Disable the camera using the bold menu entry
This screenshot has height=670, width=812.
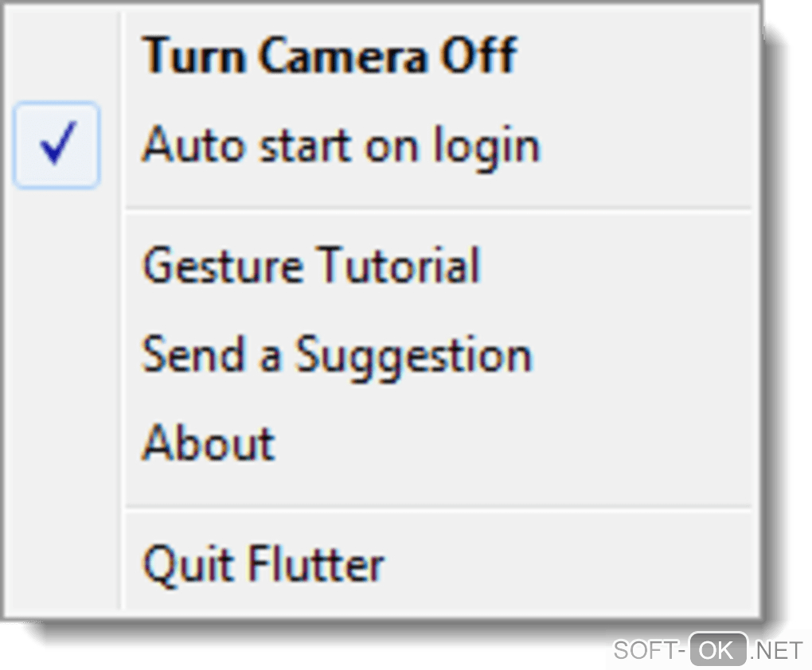(x=330, y=56)
